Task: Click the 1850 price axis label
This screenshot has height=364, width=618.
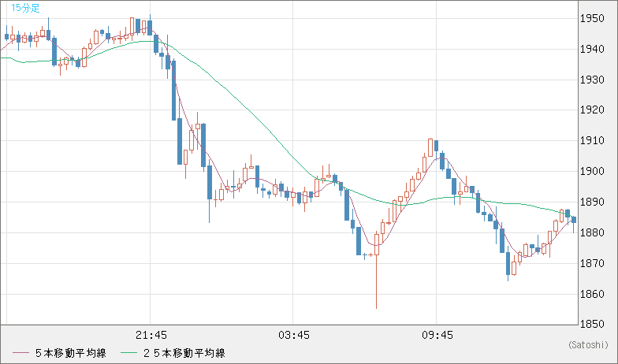Action: click(592, 325)
